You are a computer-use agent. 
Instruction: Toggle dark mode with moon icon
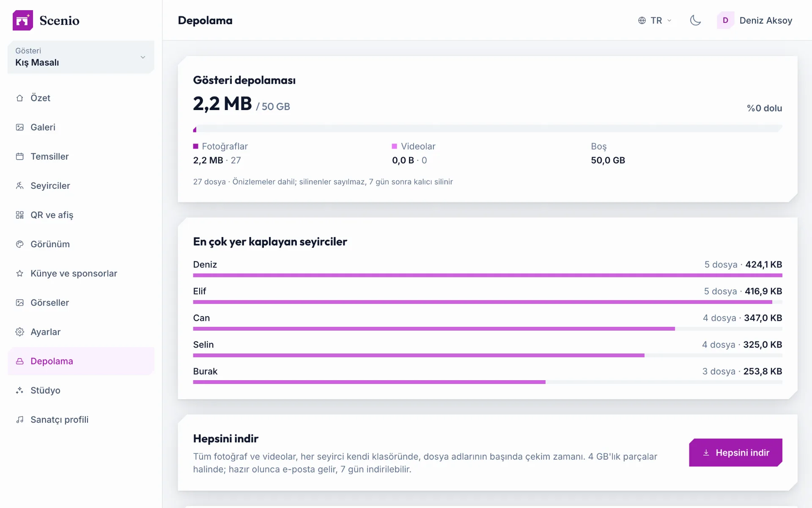(x=695, y=20)
